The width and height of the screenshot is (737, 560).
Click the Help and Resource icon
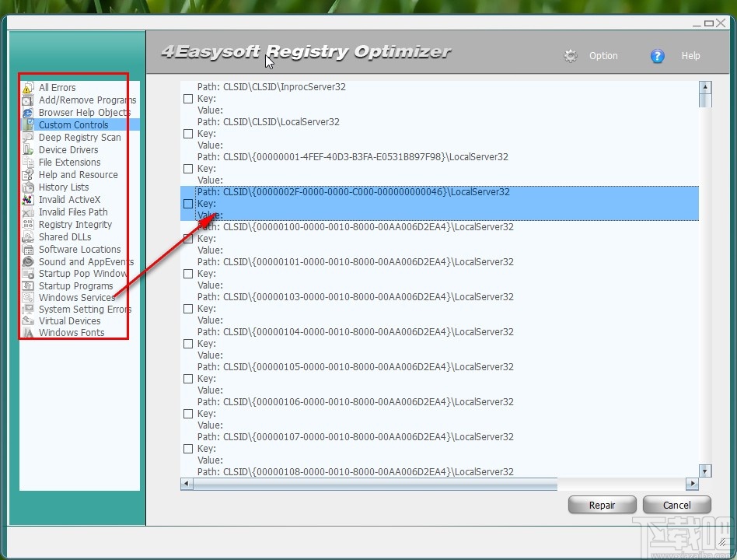28,175
